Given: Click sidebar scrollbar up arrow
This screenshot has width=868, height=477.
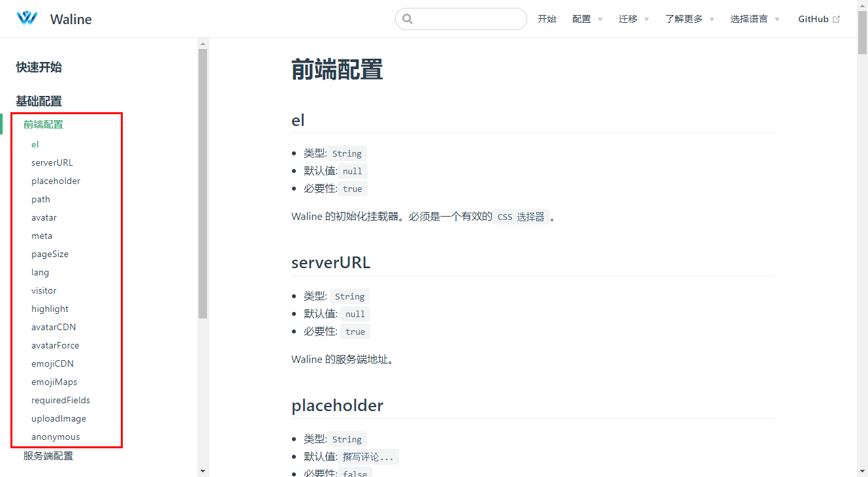Looking at the screenshot, I should [202, 43].
